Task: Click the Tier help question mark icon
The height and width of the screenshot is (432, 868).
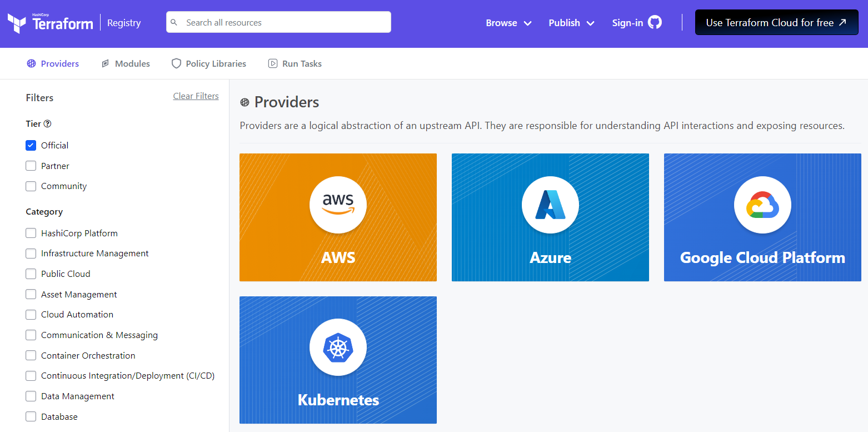Action: 47,124
